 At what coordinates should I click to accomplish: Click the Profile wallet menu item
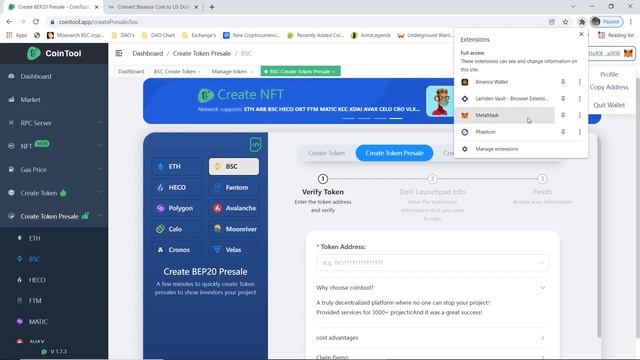click(x=609, y=74)
